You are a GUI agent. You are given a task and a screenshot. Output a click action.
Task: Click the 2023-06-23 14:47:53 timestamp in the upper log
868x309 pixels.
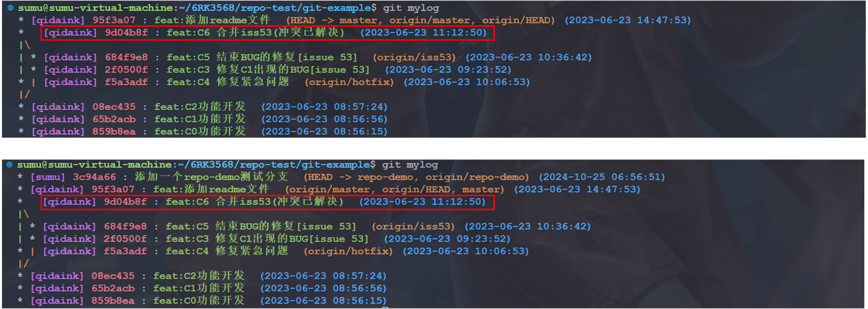[x=628, y=20]
